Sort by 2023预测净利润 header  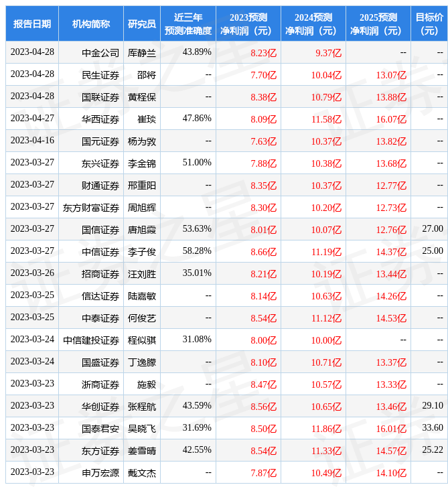point(248,23)
